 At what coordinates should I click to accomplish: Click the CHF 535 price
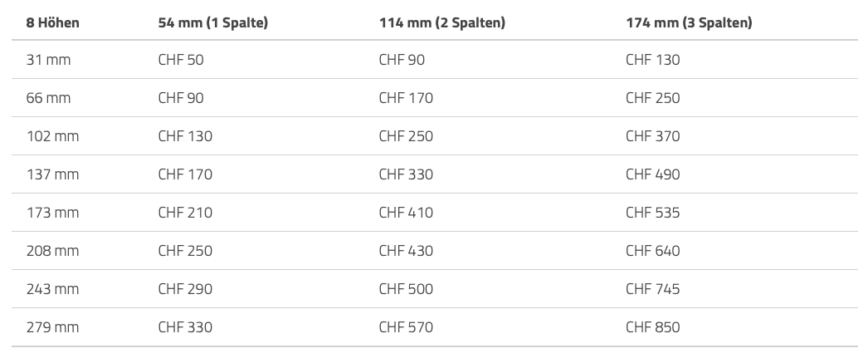(652, 213)
